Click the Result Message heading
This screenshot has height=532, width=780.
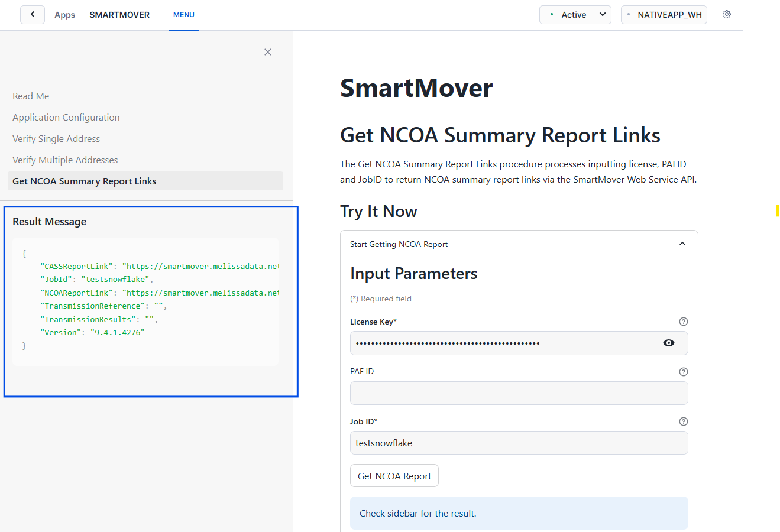[50, 222]
